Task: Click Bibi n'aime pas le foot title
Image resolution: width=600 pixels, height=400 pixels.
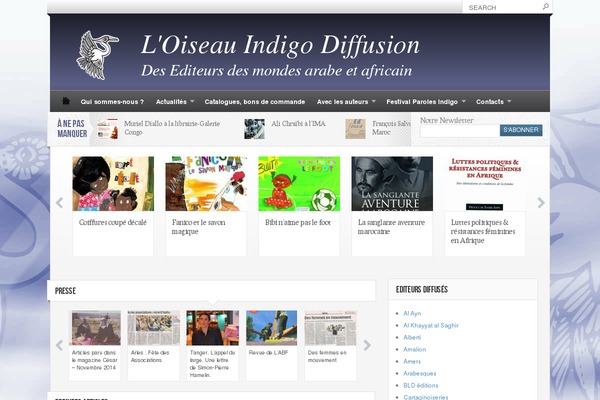Action: tap(298, 222)
